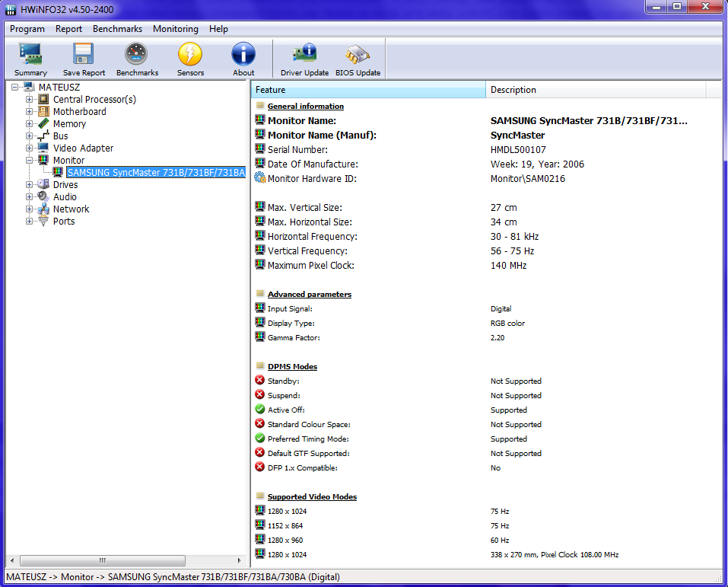This screenshot has height=587, width=728.
Task: Click the Bus icon in tree
Action: click(x=43, y=136)
